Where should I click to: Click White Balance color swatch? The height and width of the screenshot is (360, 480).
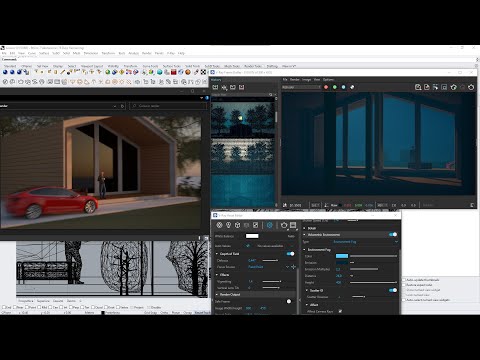pyautogui.click(x=252, y=236)
